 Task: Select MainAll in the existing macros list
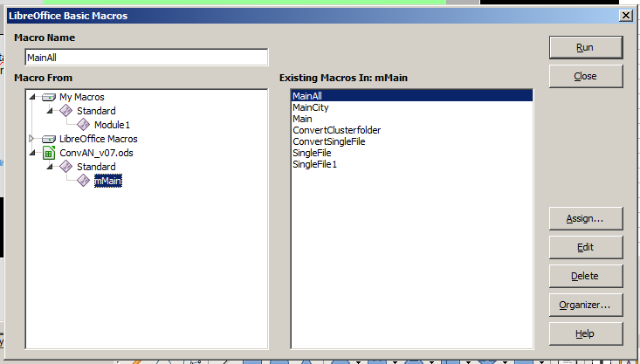click(412, 96)
